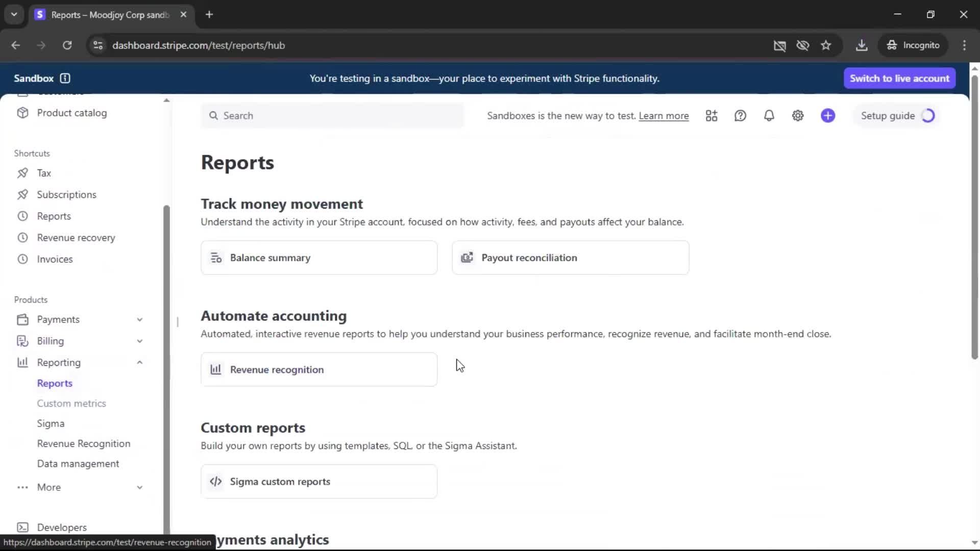Click the purple create plus icon

tap(828, 116)
